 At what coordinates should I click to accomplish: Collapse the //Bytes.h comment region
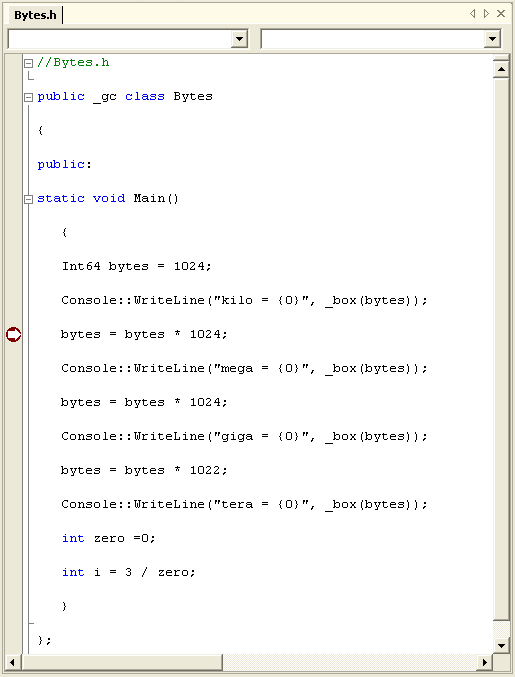pos(28,63)
